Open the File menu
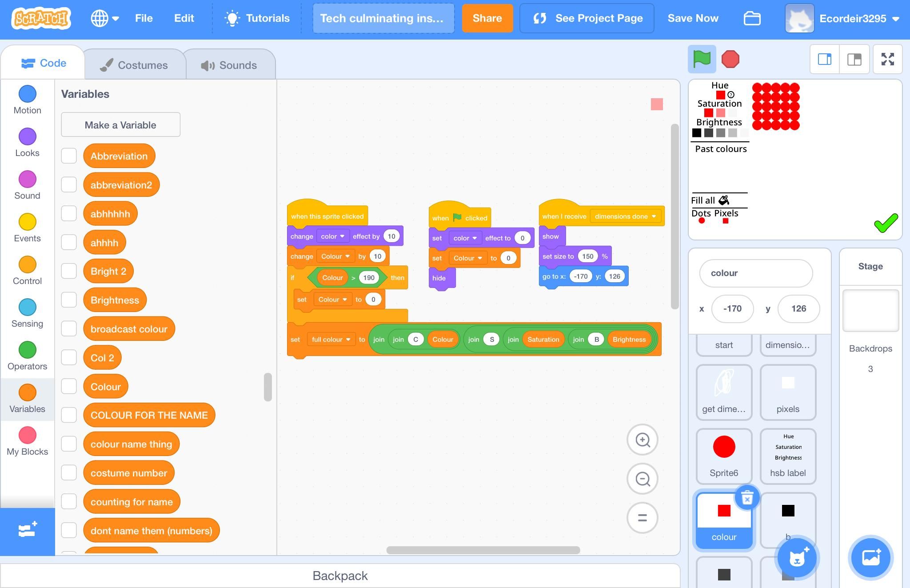The width and height of the screenshot is (910, 588). tap(144, 18)
